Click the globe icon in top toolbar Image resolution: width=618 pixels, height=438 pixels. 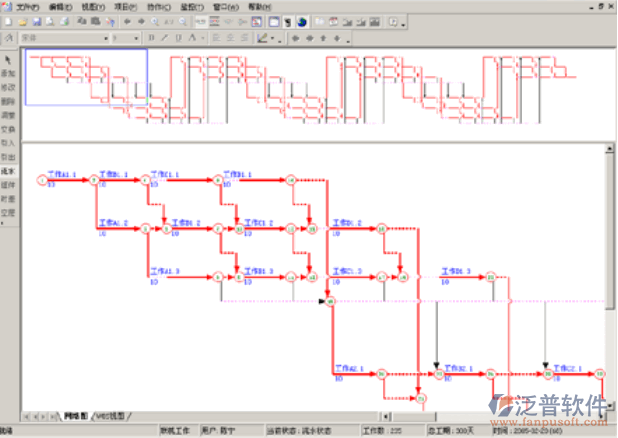coord(303,21)
